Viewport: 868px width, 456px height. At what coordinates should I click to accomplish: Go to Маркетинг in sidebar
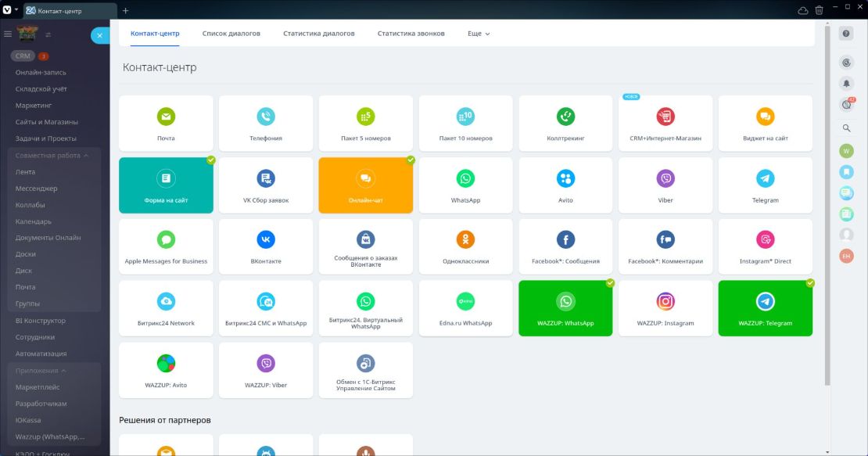pyautogui.click(x=33, y=106)
